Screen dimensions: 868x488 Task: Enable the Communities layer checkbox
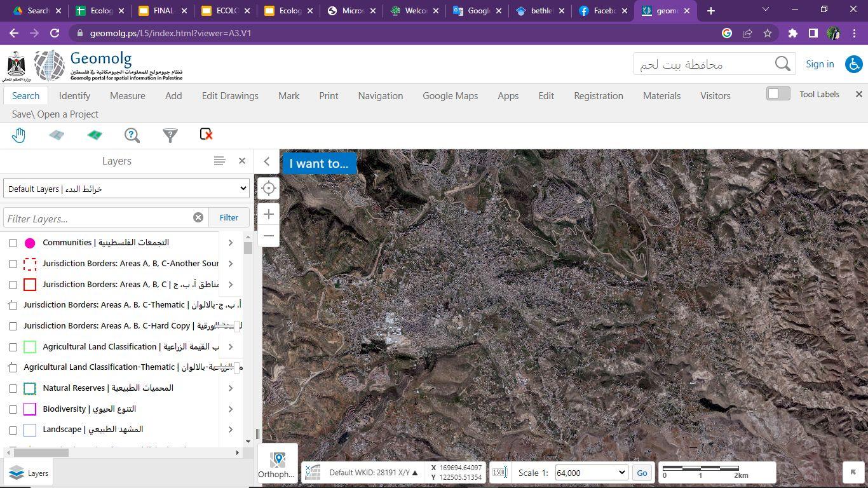13,243
